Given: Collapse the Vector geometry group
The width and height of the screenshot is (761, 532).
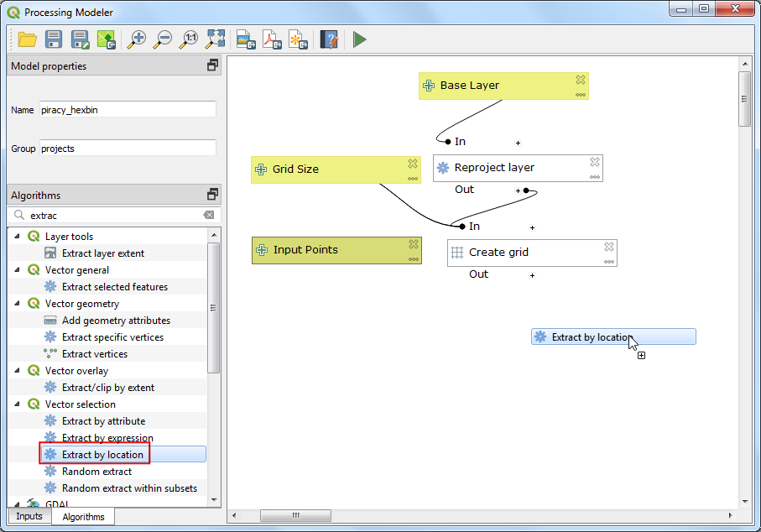Looking at the screenshot, I should 18,304.
